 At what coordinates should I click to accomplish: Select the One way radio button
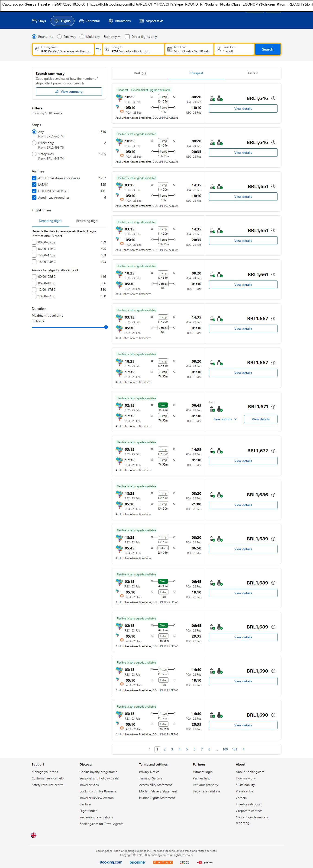click(60, 37)
